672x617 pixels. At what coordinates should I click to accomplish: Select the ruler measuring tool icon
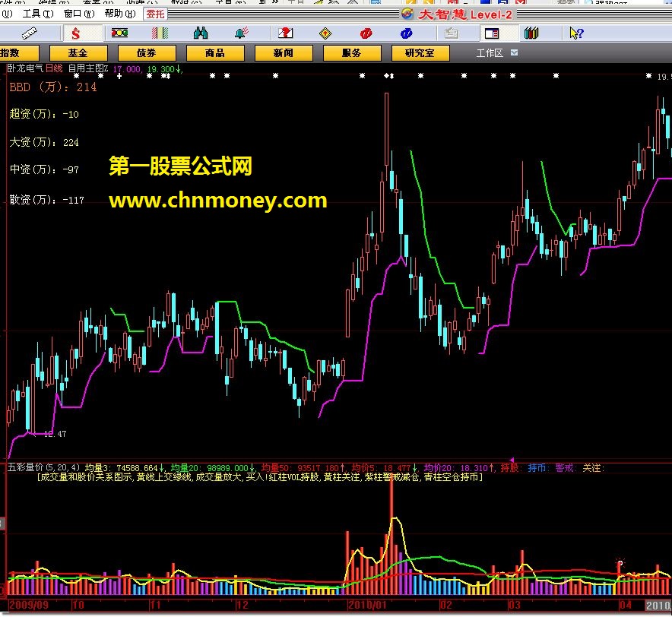pyautogui.click(x=29, y=33)
